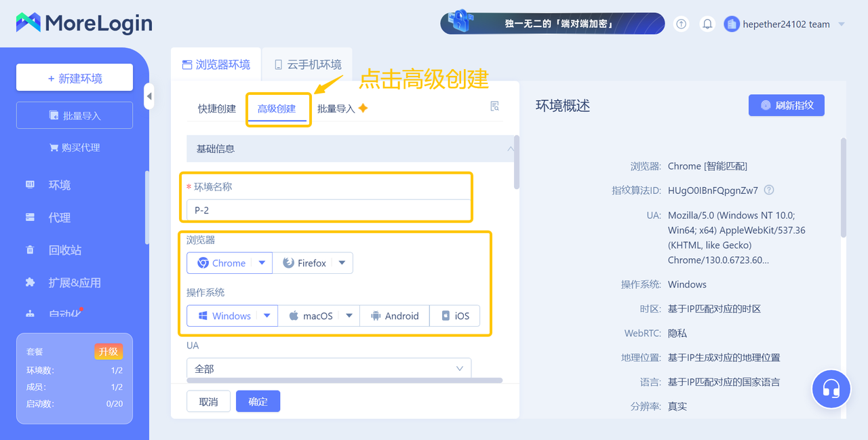The width and height of the screenshot is (868, 440).
Task: Open 扩展&应用 in sidebar
Action: 74,283
